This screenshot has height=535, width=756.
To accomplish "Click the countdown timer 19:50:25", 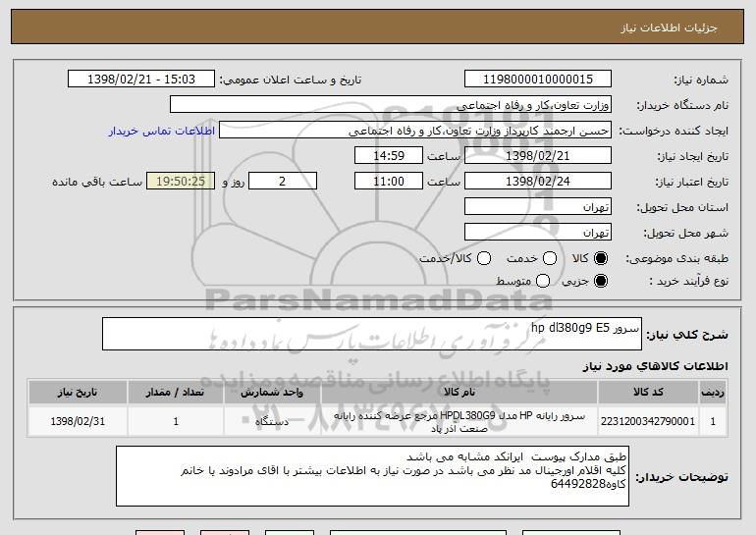I will click(x=181, y=182).
